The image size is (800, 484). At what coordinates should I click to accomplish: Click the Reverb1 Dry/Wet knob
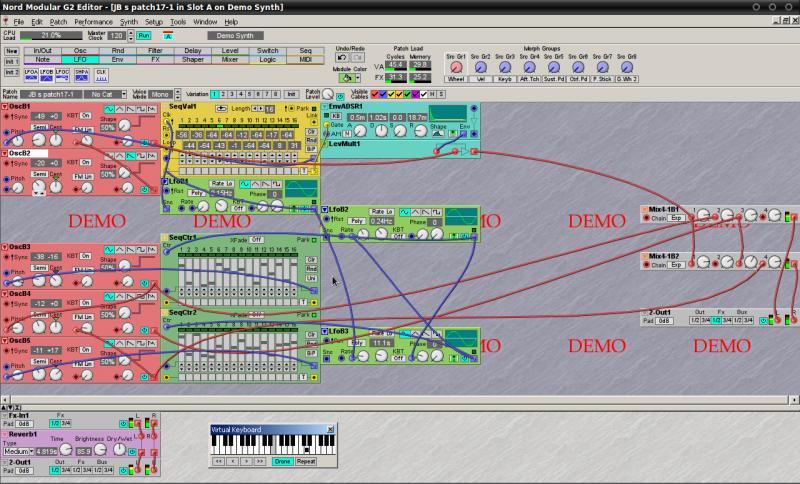pyautogui.click(x=119, y=449)
